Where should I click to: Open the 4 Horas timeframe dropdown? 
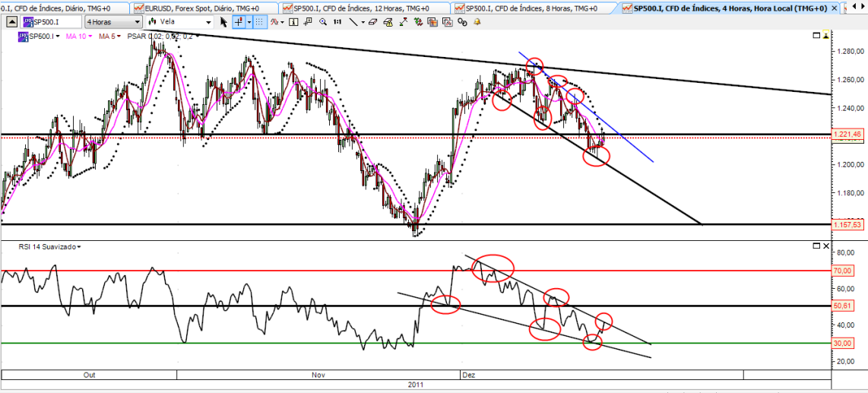pyautogui.click(x=113, y=21)
